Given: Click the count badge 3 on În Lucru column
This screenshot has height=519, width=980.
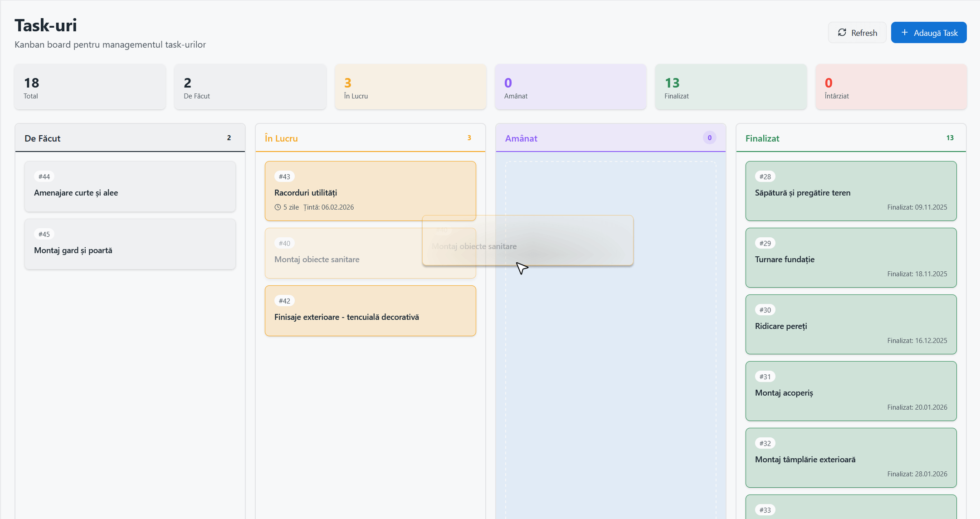Looking at the screenshot, I should (469, 137).
